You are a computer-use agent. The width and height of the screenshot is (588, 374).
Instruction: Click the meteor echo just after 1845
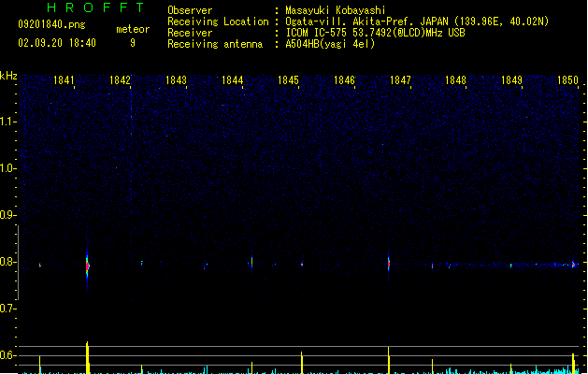302,265
